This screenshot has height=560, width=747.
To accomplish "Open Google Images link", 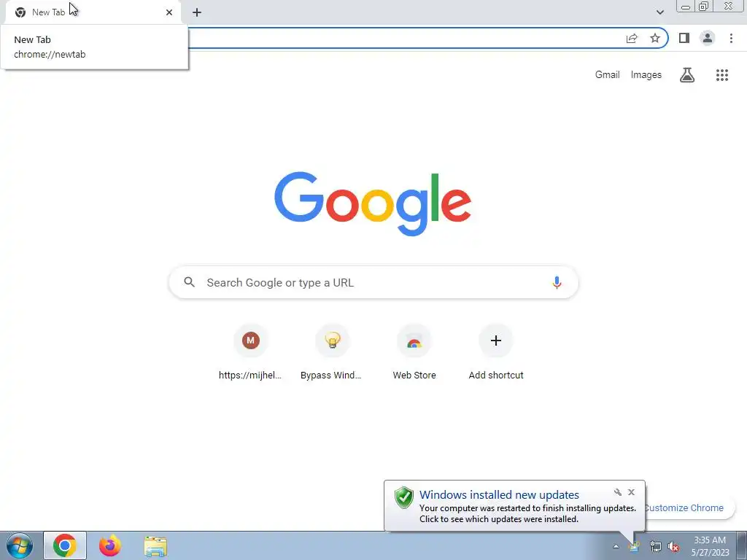I will pyautogui.click(x=646, y=75).
